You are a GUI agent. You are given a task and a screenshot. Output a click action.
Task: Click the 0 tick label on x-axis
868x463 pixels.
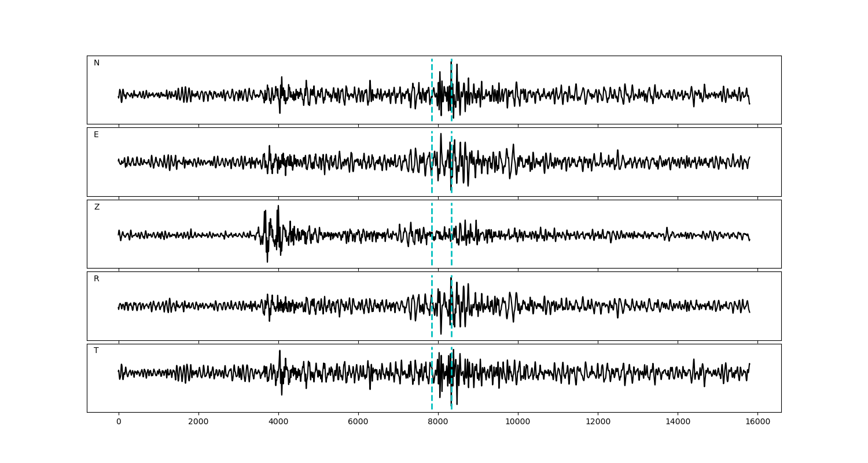pos(119,422)
